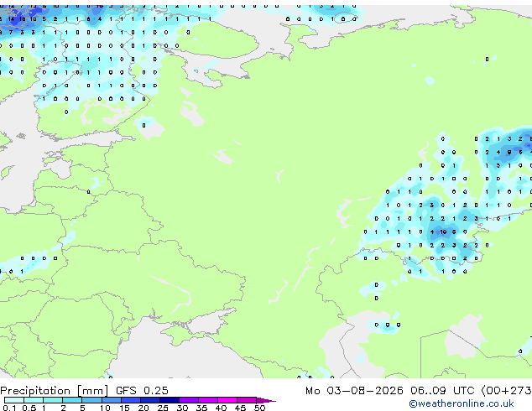532x411 pixels.
Task: Click the 'Precipitation [mm]' title text
Action: 54,391
